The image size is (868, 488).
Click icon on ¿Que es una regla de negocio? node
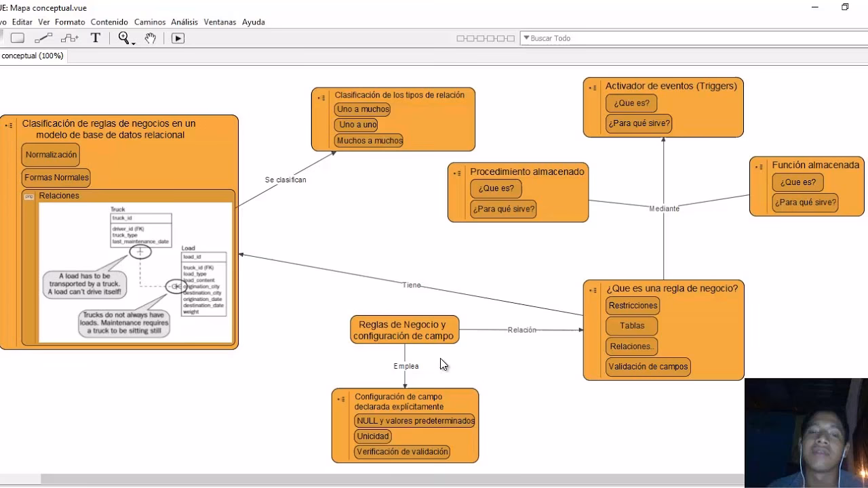point(593,290)
